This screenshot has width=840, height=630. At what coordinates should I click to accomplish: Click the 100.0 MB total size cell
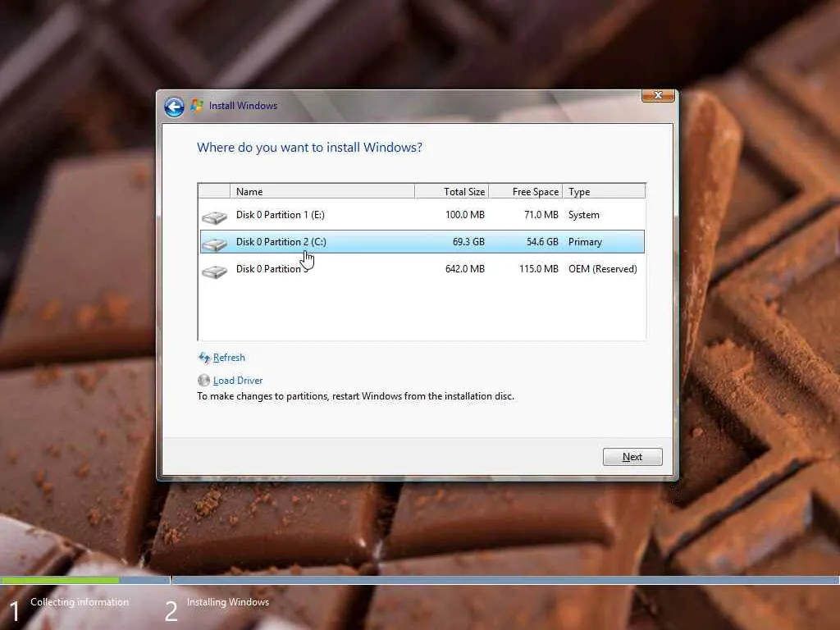465,215
